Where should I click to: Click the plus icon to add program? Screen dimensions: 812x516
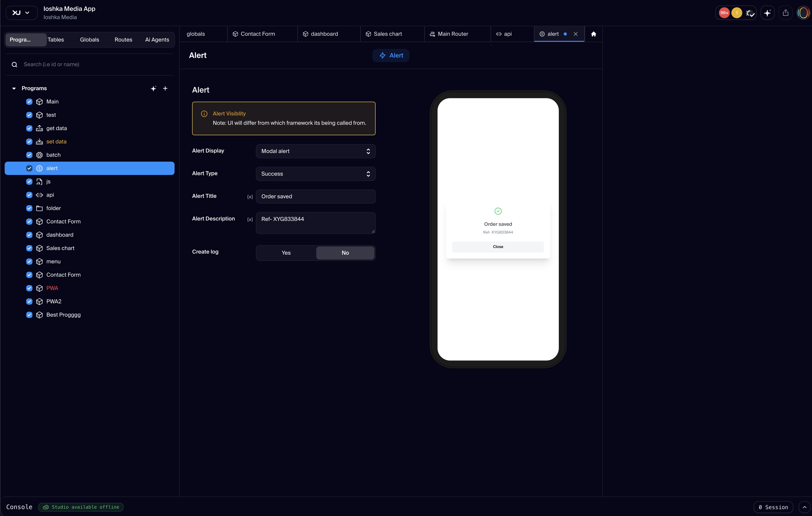click(165, 88)
